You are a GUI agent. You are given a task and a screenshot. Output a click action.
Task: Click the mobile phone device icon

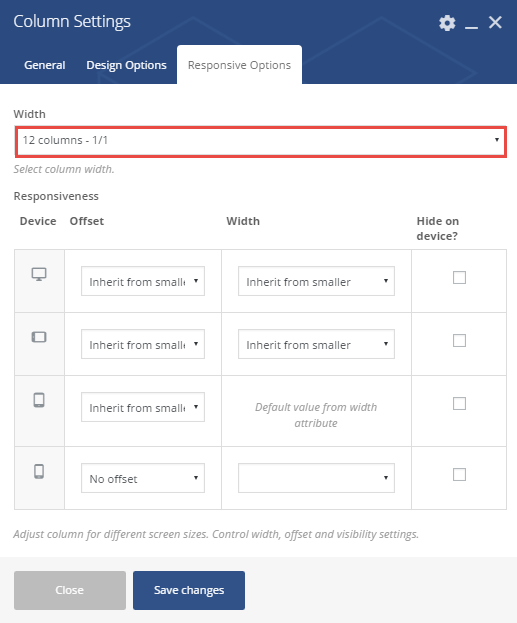coord(39,472)
